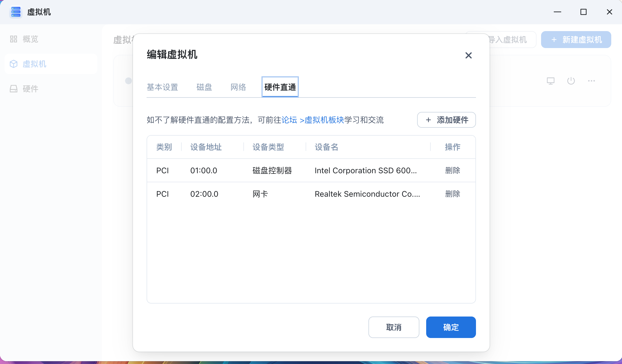Switch to the 基本设置 tab
622x364 pixels.
click(x=162, y=87)
